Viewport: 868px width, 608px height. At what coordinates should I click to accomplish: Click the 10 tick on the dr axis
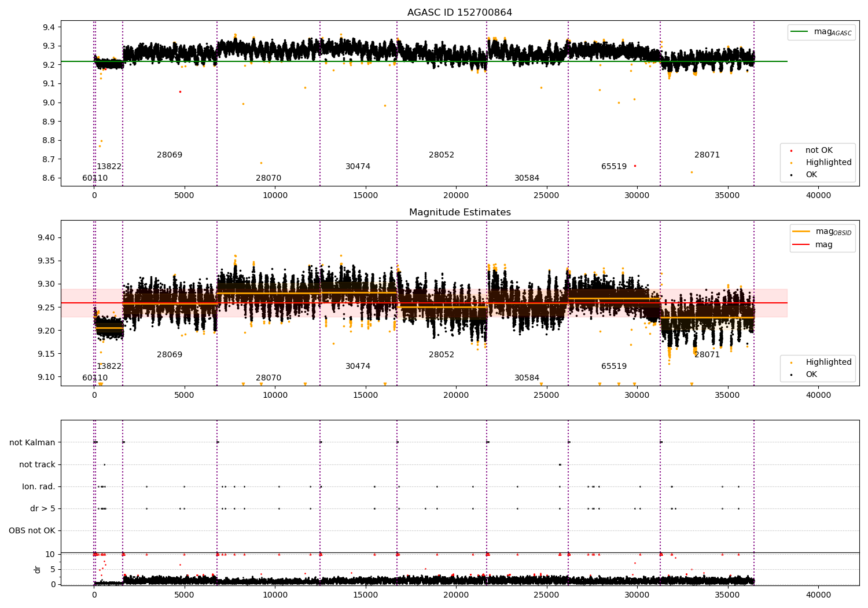pos(50,555)
